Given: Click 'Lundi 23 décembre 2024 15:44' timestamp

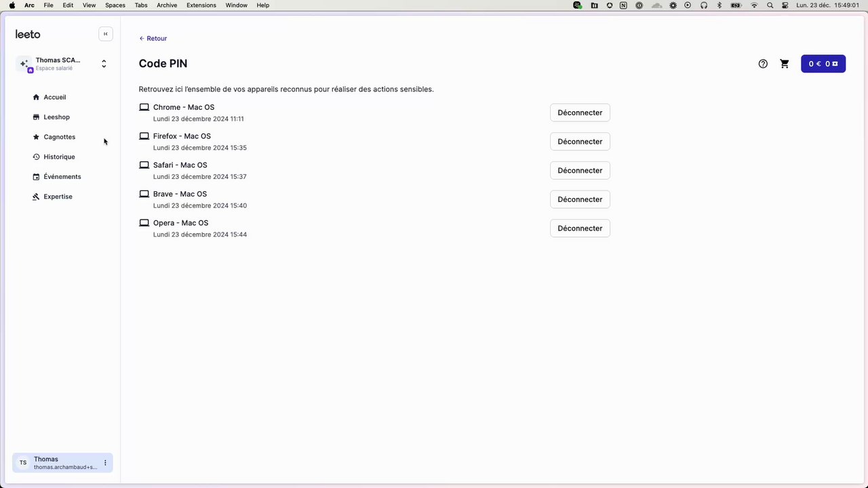Looking at the screenshot, I should tap(200, 235).
